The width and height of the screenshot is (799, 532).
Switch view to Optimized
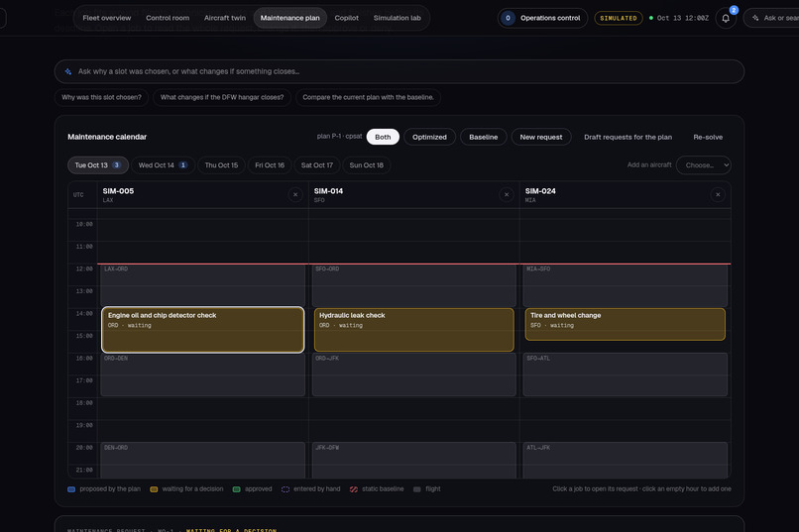[x=429, y=137]
